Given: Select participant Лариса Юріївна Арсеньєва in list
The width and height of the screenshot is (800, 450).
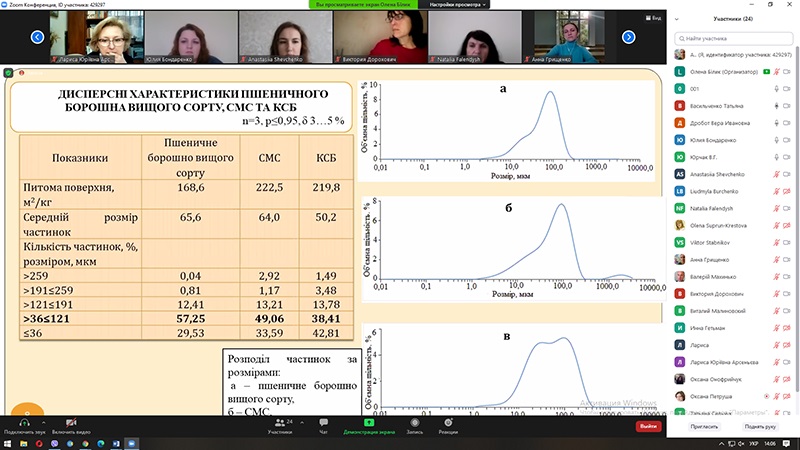Looking at the screenshot, I should pyautogui.click(x=734, y=362).
